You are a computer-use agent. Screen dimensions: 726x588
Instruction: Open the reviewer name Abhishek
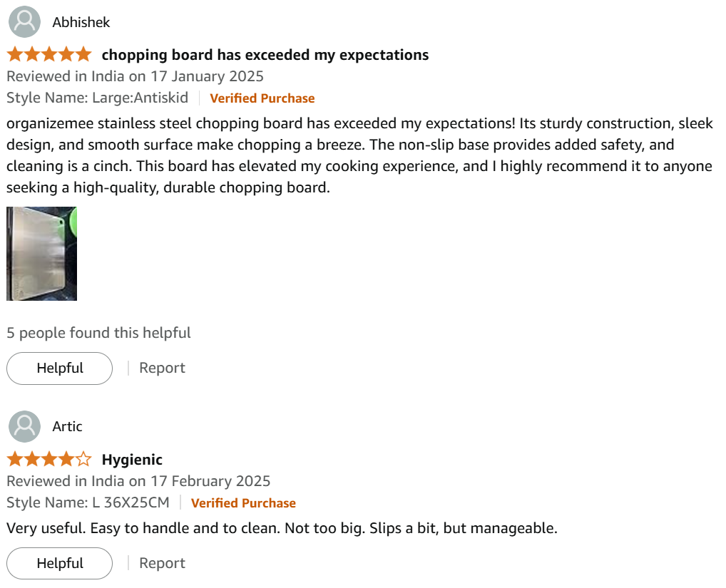[x=81, y=22]
